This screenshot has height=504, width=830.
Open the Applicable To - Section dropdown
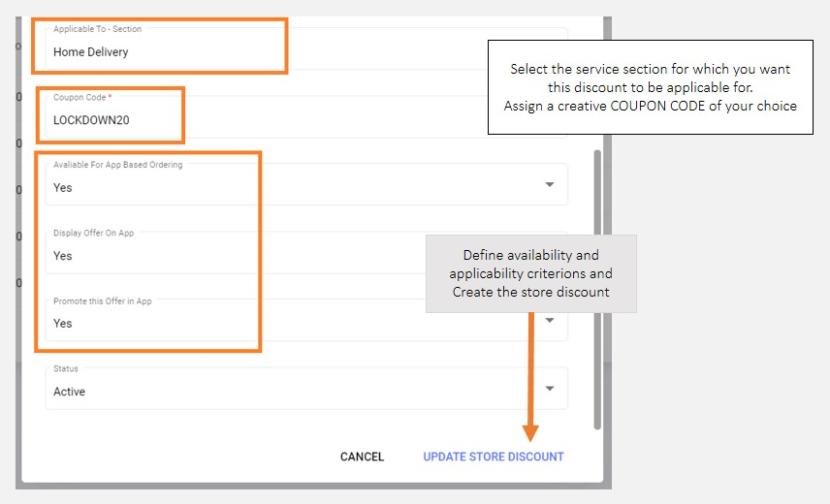click(388, 48)
